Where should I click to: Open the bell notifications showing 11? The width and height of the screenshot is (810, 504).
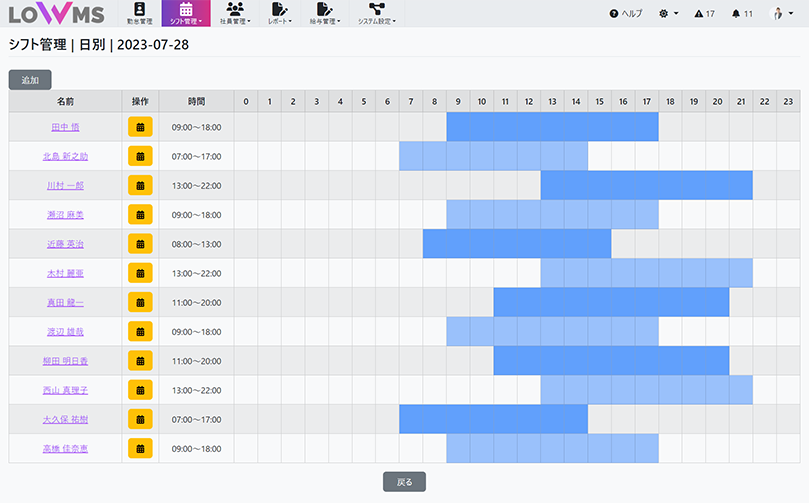point(742,14)
